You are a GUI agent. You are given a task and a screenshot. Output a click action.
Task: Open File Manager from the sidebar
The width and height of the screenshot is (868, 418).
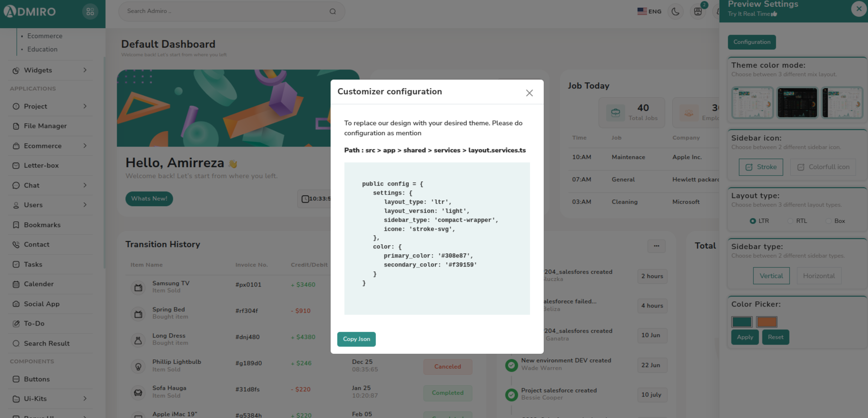45,126
